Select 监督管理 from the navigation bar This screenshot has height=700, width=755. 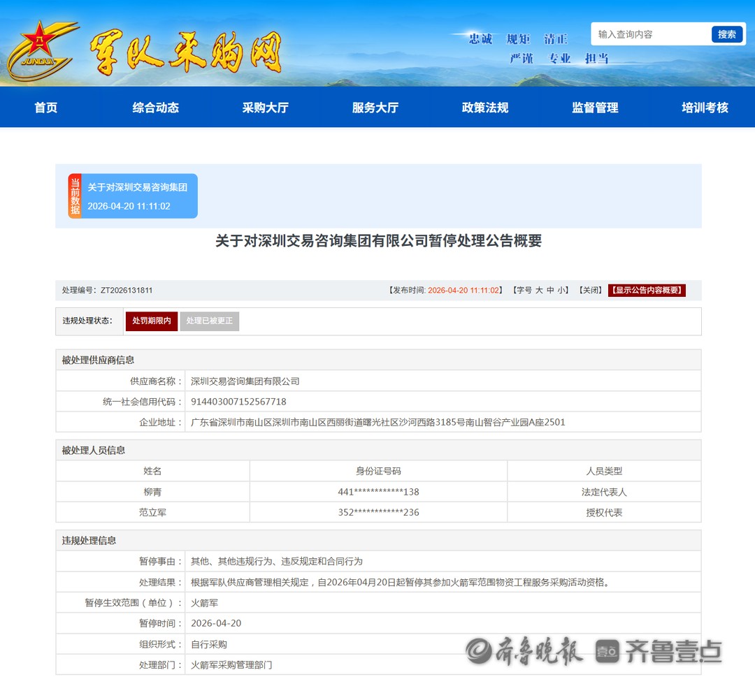[x=595, y=108]
